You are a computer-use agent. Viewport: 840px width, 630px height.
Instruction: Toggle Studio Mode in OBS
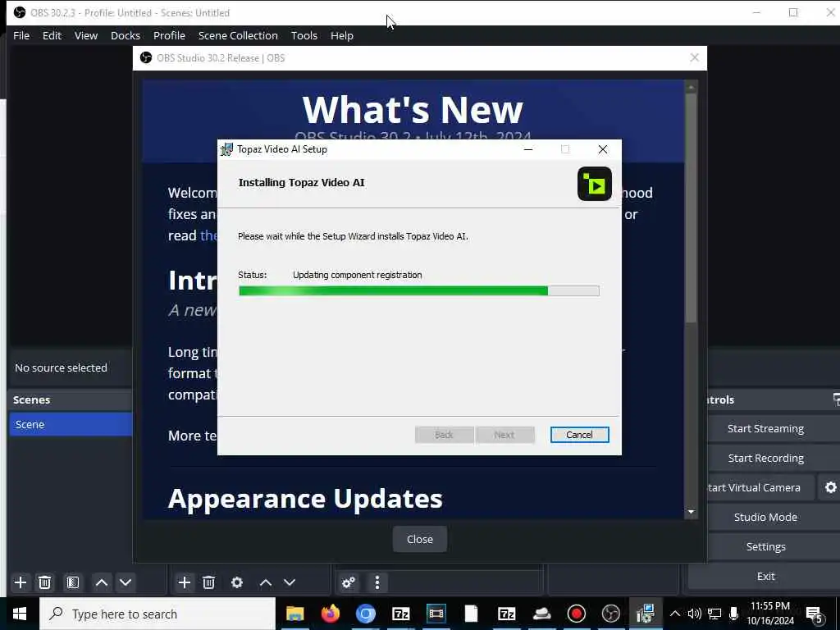click(x=765, y=517)
